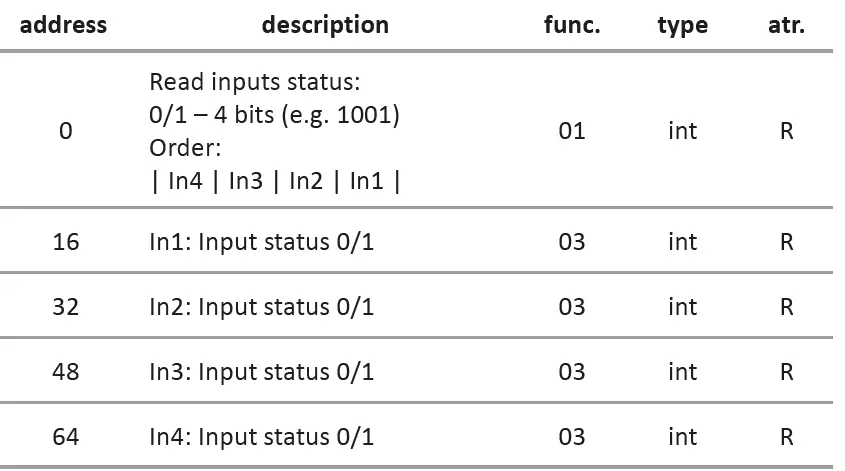Click the 'In2: Input status 0/1' description

(262, 307)
